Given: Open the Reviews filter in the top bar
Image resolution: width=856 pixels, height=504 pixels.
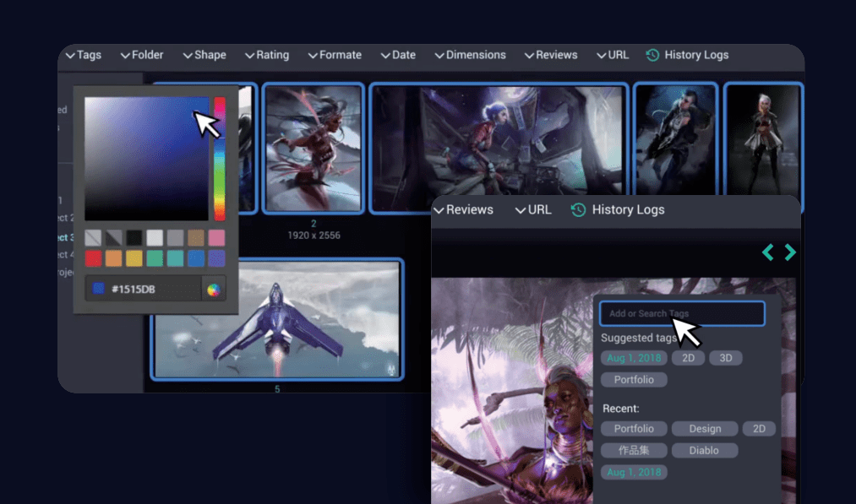Looking at the screenshot, I should pos(551,55).
